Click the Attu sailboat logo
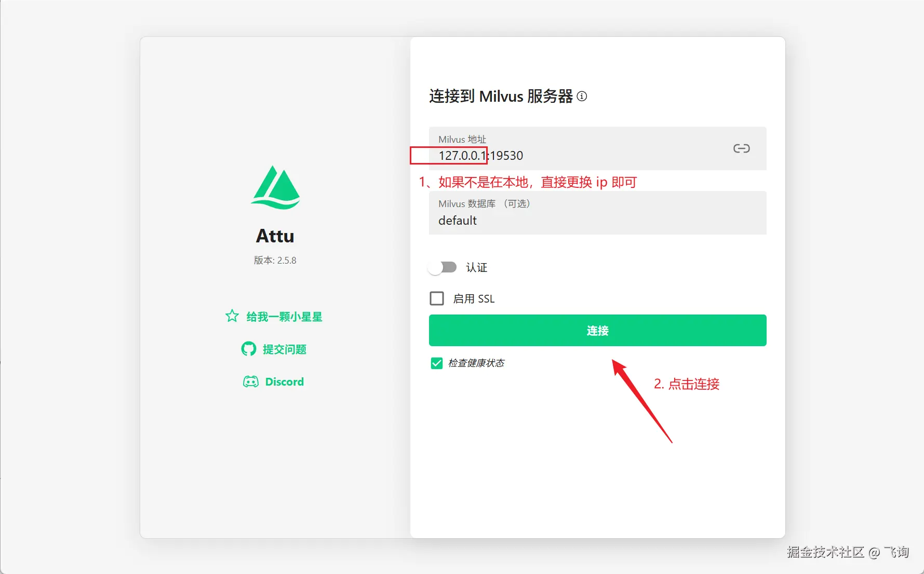924x574 pixels. (275, 187)
